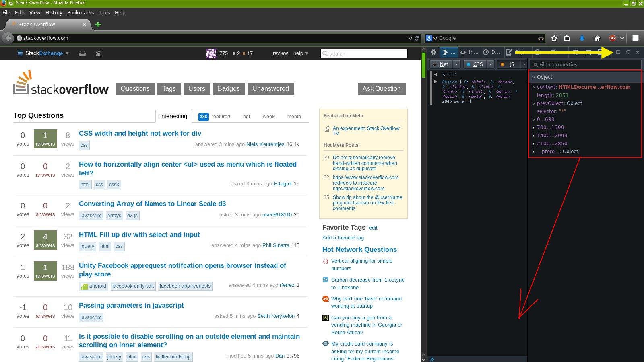Image resolution: width=644 pixels, height=362 pixels.
Task: Click the meta icon beside 'An experiment: Stack Overflow TV'
Action: point(327,129)
